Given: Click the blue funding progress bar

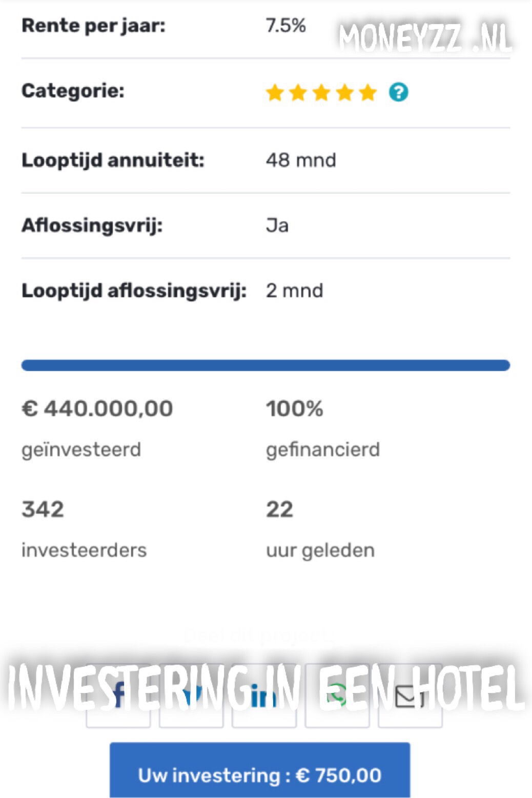Looking at the screenshot, I should (x=265, y=365).
